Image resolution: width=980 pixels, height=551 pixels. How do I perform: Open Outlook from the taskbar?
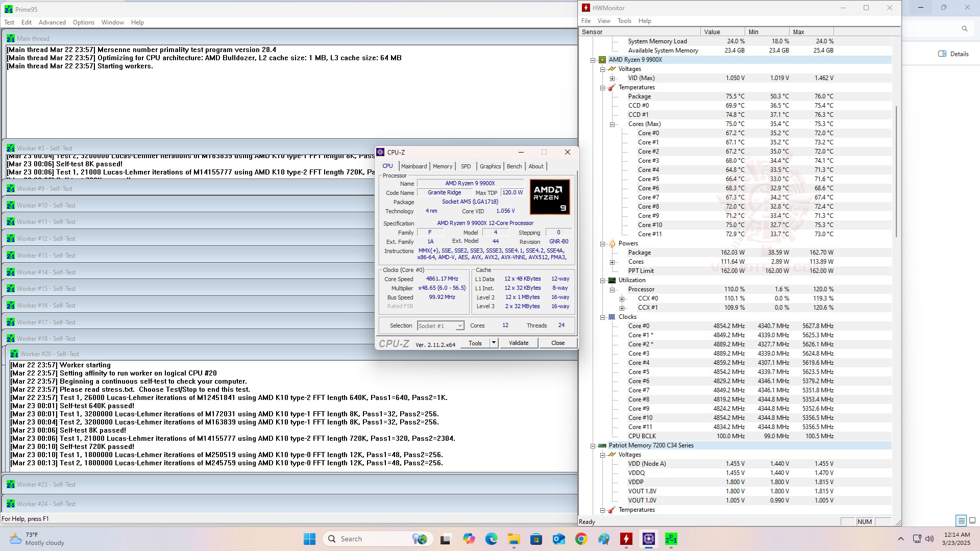(x=558, y=539)
